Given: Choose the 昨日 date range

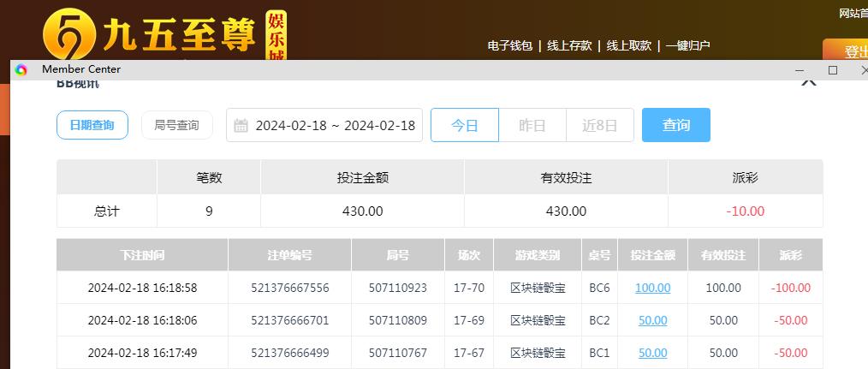Looking at the screenshot, I should coord(532,125).
